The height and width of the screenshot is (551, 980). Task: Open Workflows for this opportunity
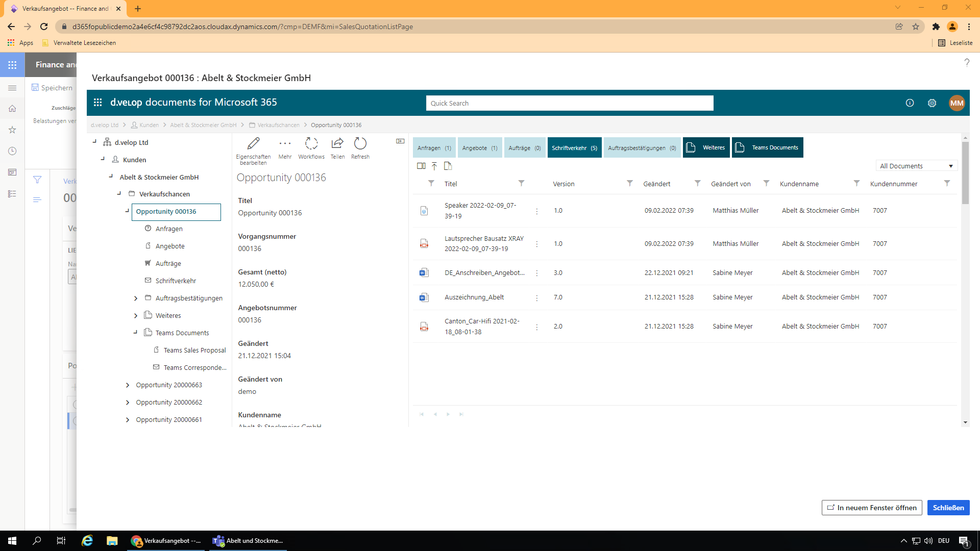(311, 149)
